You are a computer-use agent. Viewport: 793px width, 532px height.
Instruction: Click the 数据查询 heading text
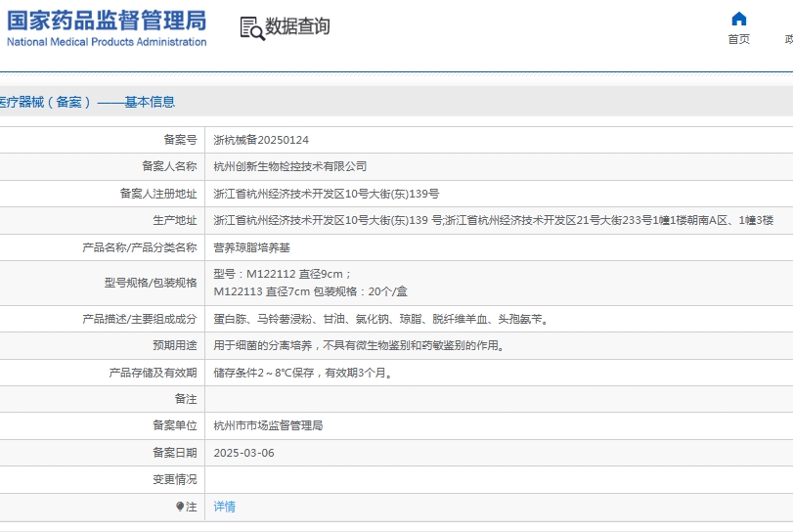pyautogui.click(x=297, y=26)
